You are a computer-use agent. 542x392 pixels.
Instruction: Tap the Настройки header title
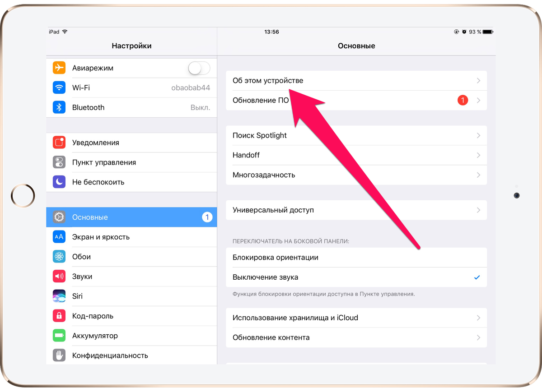[x=131, y=46]
